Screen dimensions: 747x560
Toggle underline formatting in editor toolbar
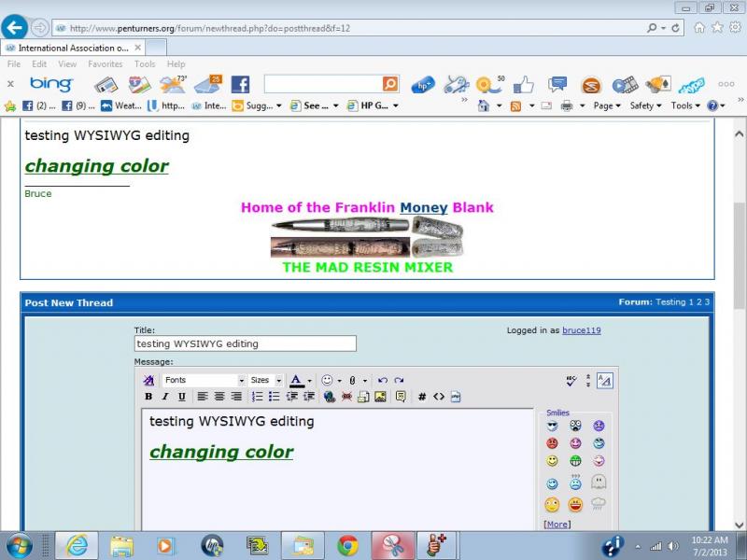coord(181,397)
